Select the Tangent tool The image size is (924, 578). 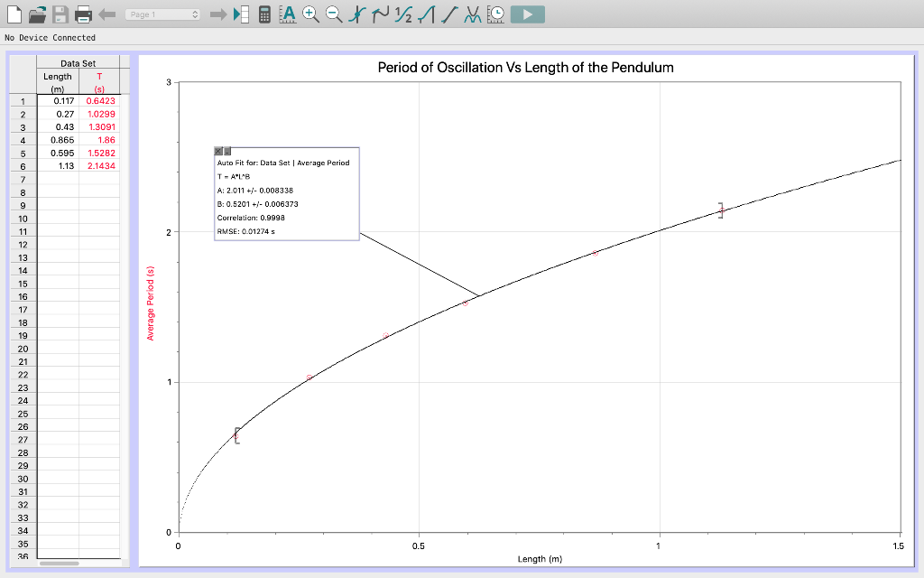(x=381, y=14)
